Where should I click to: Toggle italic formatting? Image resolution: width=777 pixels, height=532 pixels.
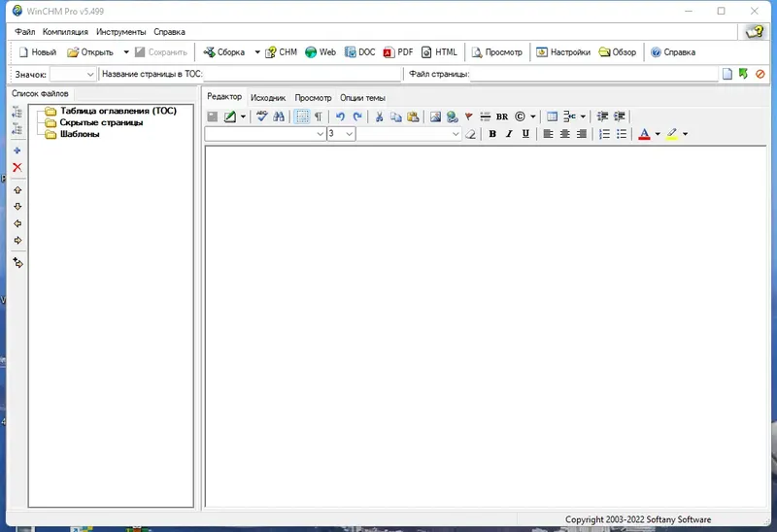[x=509, y=134]
